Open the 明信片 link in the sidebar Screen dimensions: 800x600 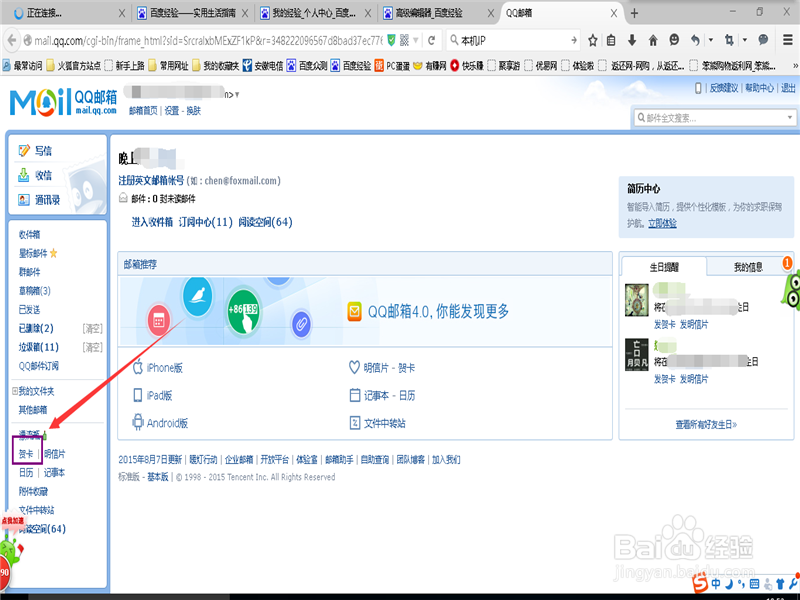click(55, 454)
